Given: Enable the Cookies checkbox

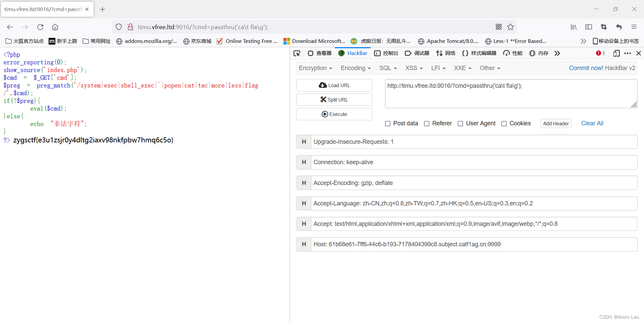Looking at the screenshot, I should (x=504, y=123).
